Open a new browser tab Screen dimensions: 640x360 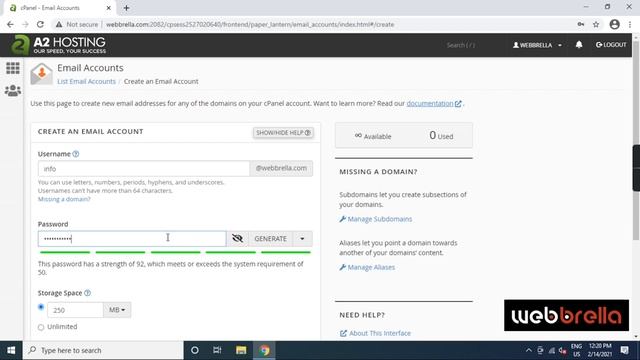(x=127, y=8)
